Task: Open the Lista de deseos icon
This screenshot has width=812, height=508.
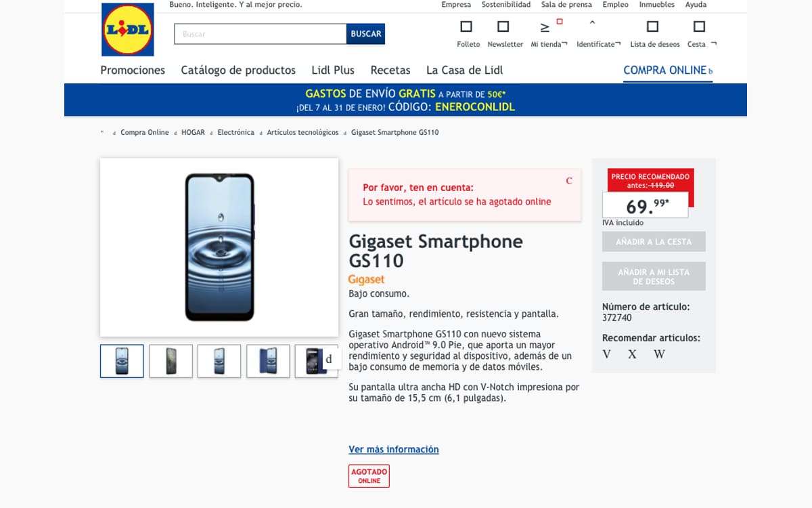Action: pyautogui.click(x=652, y=27)
